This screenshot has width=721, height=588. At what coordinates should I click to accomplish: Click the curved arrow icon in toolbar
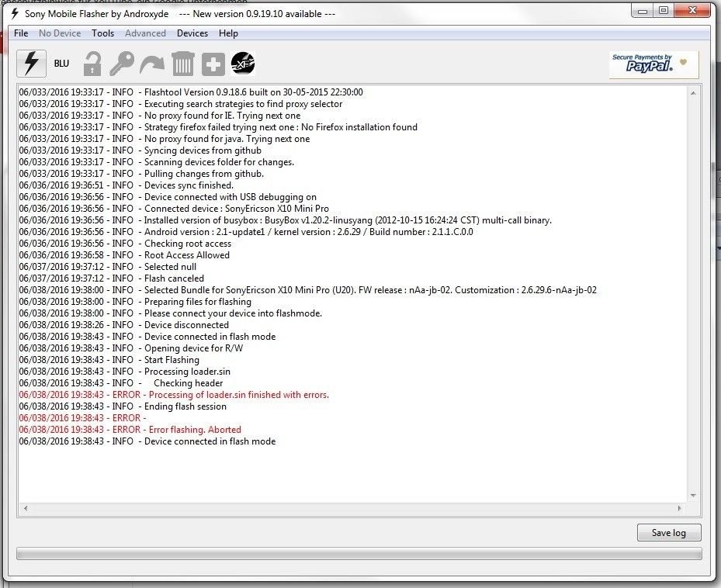152,64
